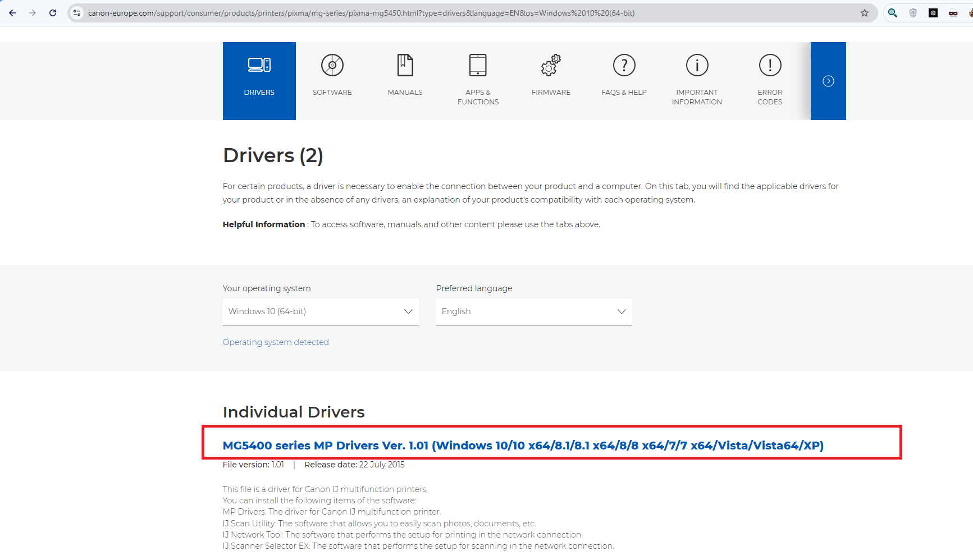Select the Firmware tab

(551, 81)
